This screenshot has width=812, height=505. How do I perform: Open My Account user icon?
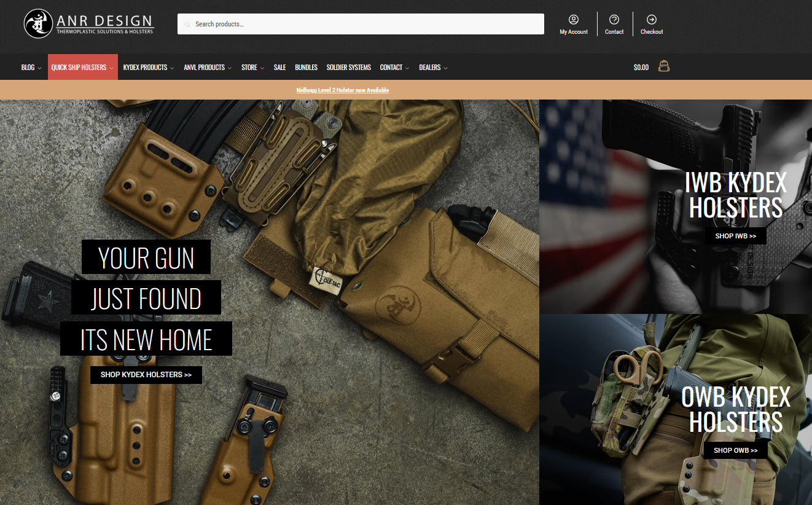[x=574, y=20]
